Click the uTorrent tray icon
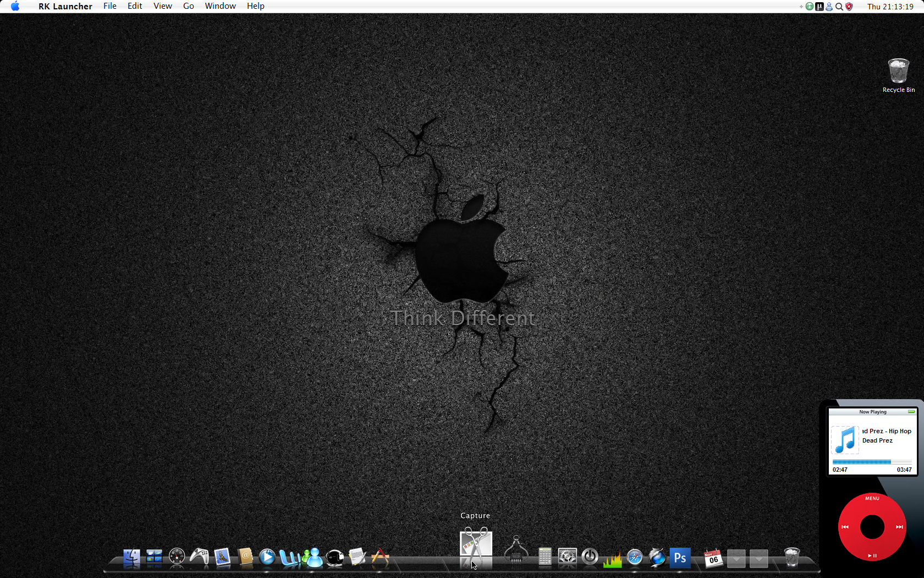924x578 pixels. (820, 7)
